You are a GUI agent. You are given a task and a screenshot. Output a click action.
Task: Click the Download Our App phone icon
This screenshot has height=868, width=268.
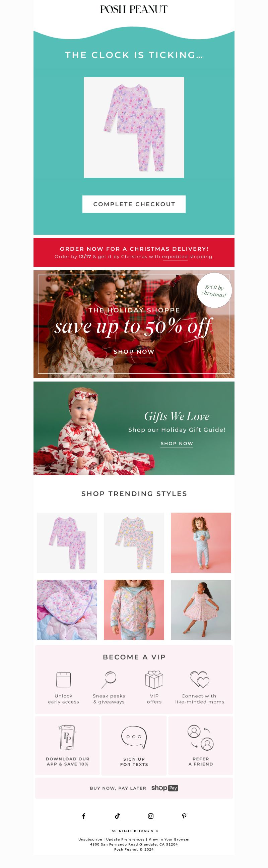(67, 737)
